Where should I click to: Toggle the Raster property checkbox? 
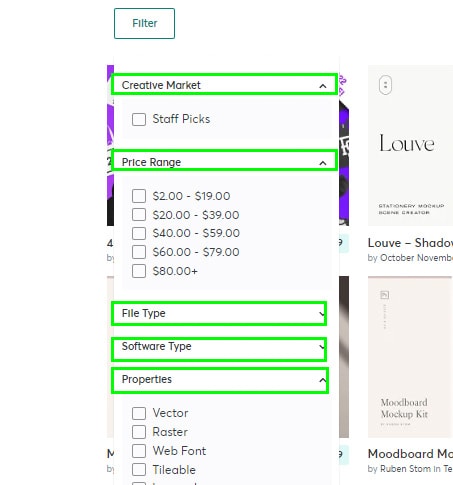click(139, 432)
